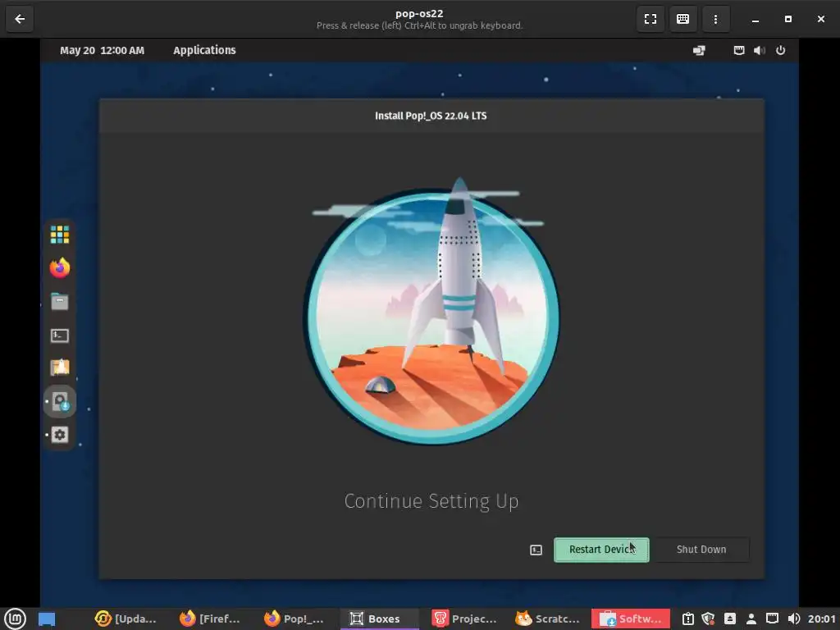Viewport: 840px width, 630px height.
Task: Click the displays icon in Pop!_OS top bar
Action: tap(699, 50)
